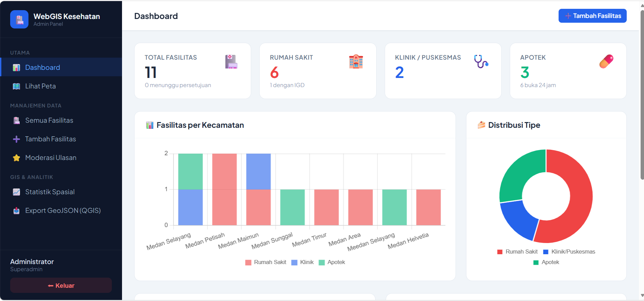The image size is (644, 301).
Task: Click the blue Tambah Fasilitas button
Action: [592, 16]
